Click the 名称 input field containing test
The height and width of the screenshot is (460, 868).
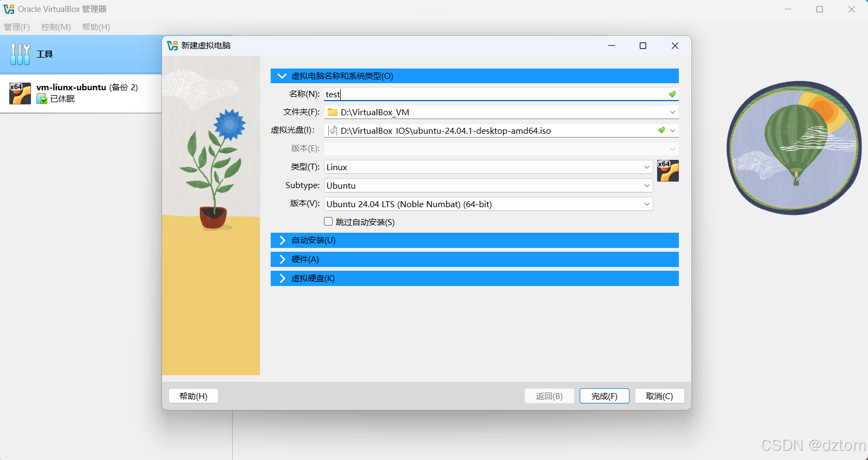[501, 94]
